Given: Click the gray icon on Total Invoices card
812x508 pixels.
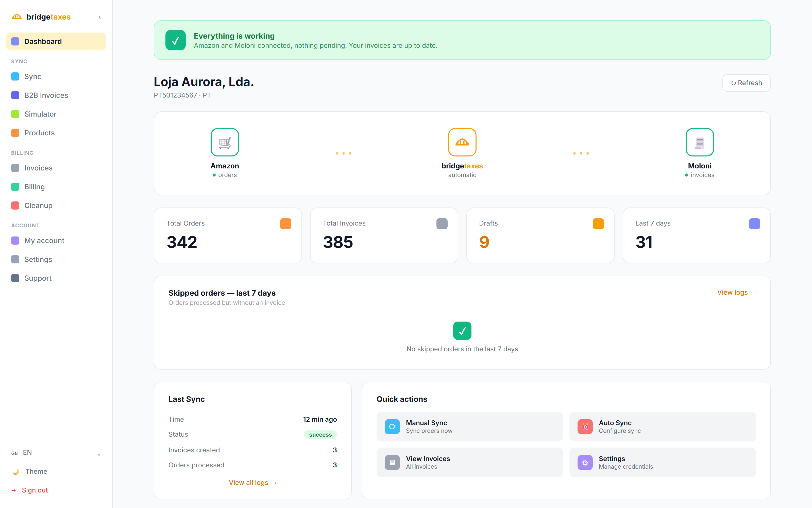Looking at the screenshot, I should tap(442, 224).
